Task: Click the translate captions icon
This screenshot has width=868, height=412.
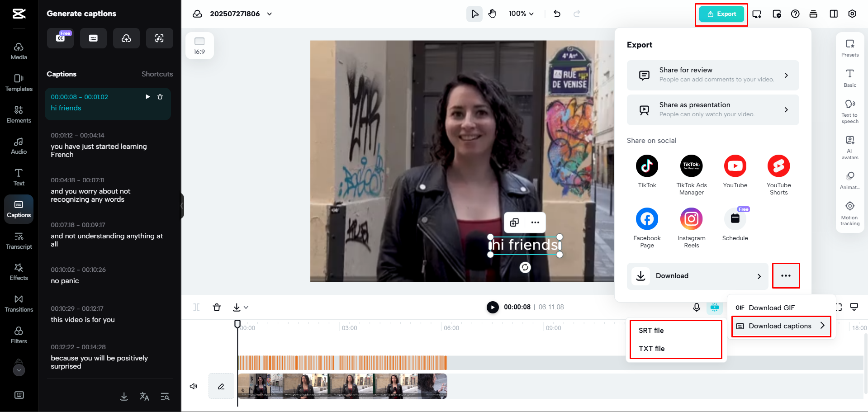Action: 144,397
